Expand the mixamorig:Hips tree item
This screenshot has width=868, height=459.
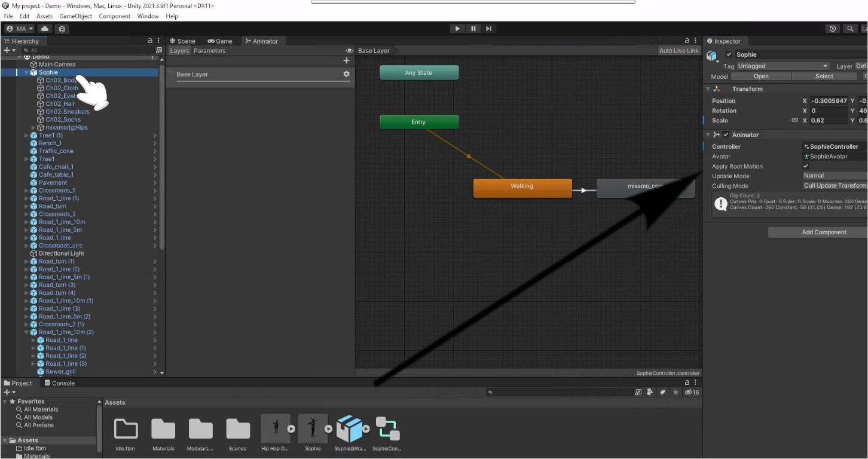(33, 128)
